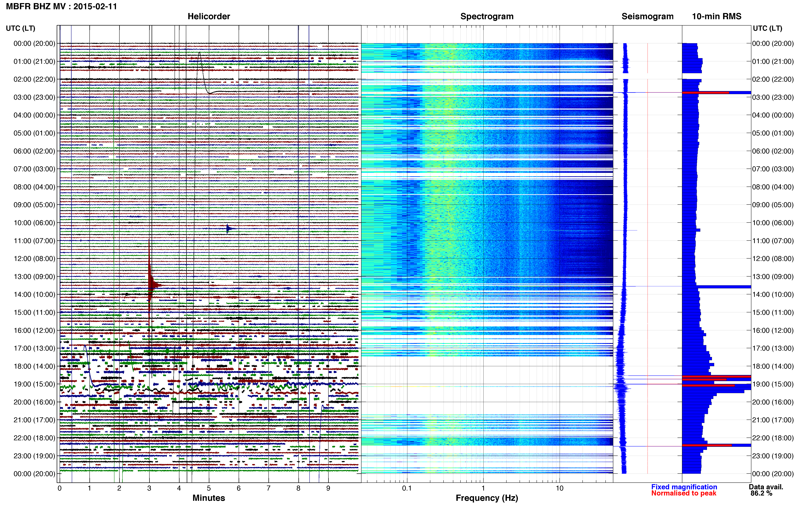Click the right '21:00 (17:00)' time label
The width and height of the screenshot is (812, 508).
(773, 420)
